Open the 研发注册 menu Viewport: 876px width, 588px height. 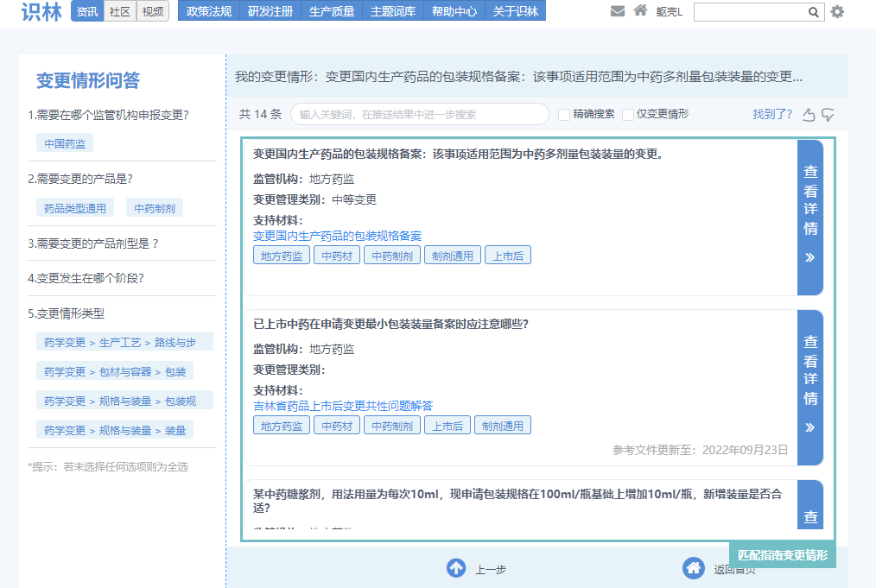[270, 11]
